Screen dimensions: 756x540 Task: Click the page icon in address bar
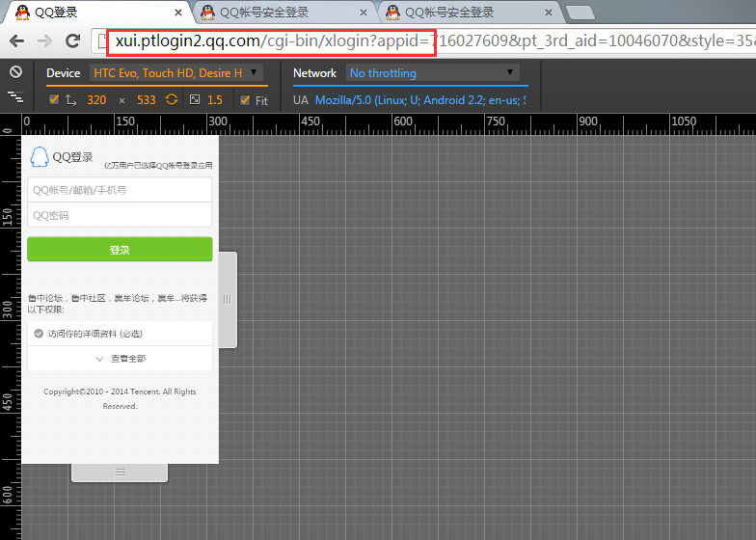point(102,40)
